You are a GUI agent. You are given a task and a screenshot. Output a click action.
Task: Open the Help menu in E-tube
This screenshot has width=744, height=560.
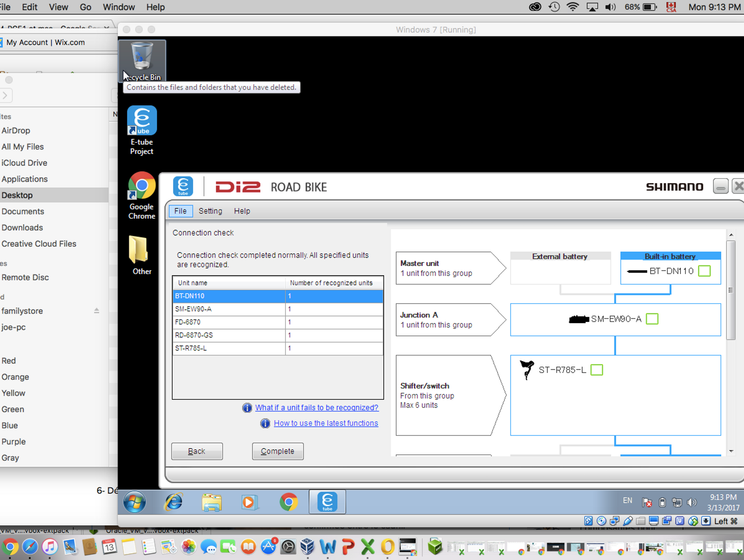click(x=242, y=211)
